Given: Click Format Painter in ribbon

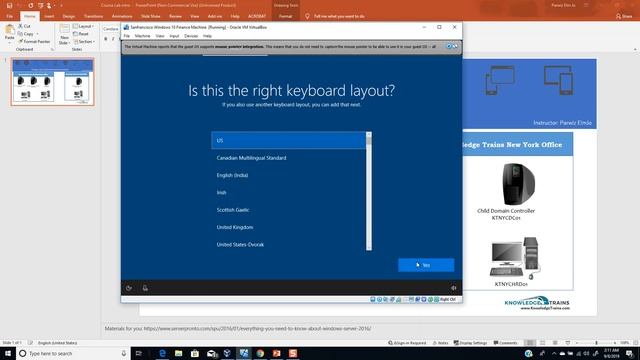Looking at the screenshot, I should (x=34, y=41).
